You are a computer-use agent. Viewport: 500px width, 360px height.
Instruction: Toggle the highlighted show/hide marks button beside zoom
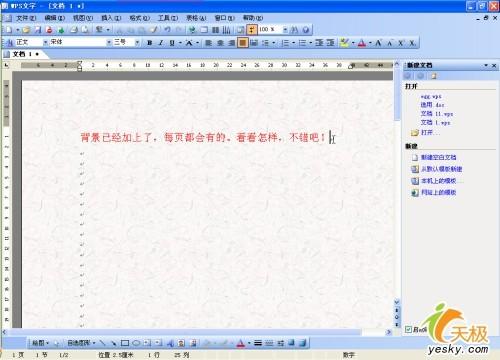pos(252,30)
